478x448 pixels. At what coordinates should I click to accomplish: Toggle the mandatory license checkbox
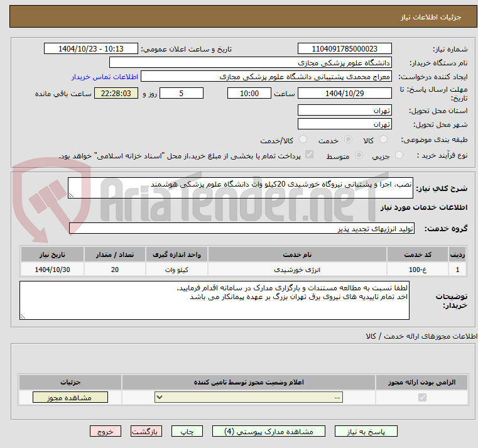[422, 397]
